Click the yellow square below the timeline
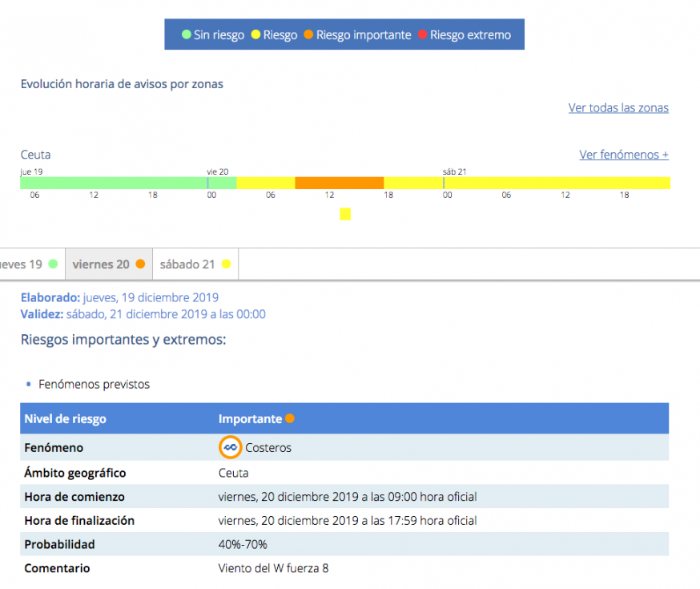Screen dimensions: 700x589 click(x=345, y=214)
